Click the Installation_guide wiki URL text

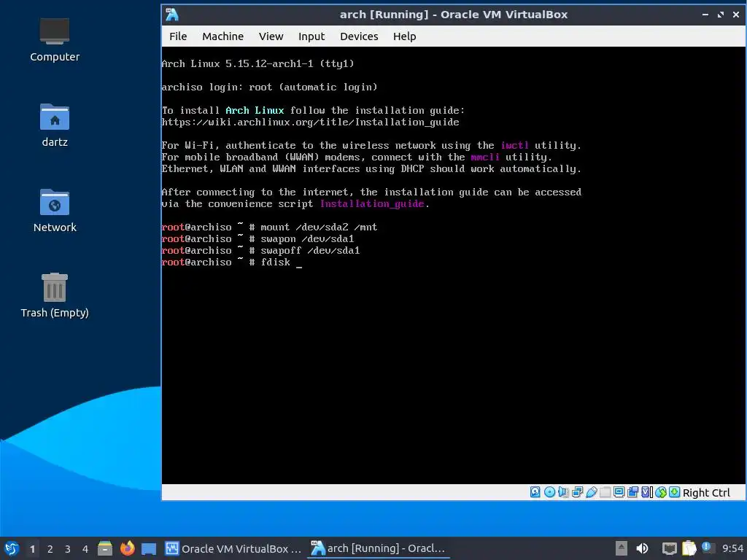point(310,122)
